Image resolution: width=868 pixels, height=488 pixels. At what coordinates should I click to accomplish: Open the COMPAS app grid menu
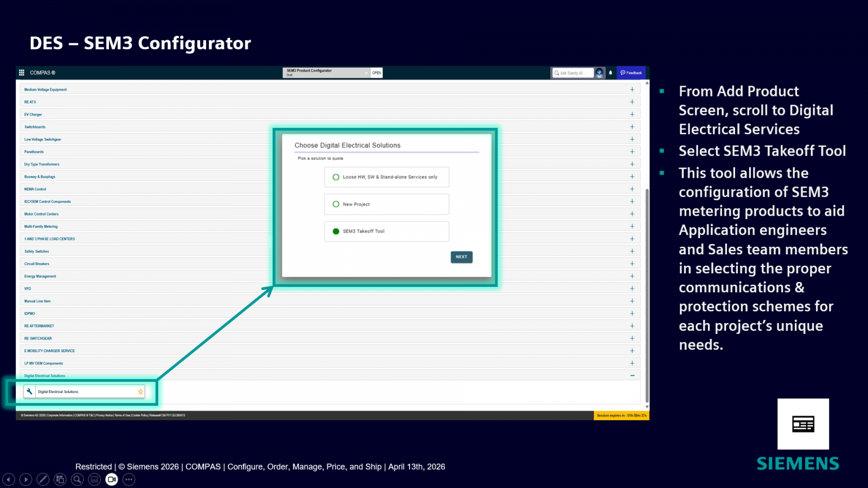point(22,73)
